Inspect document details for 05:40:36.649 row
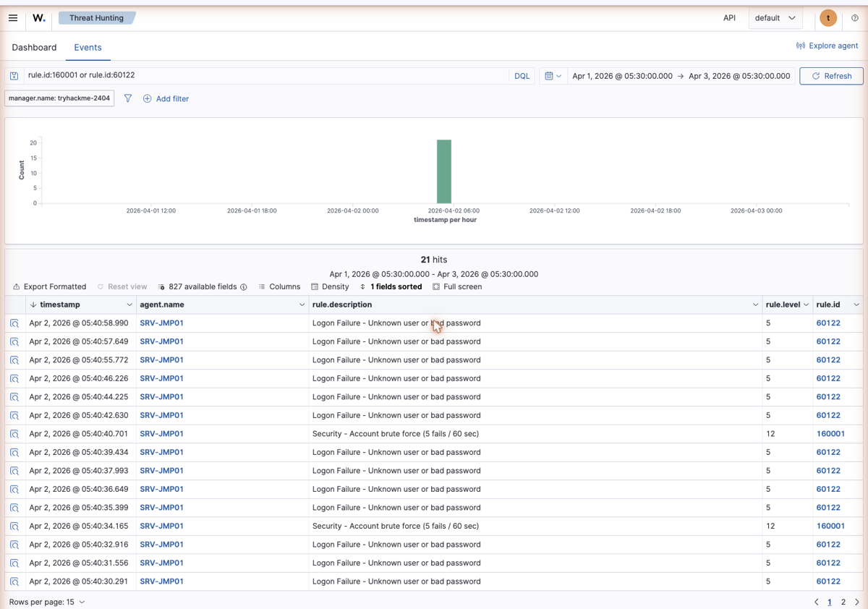 click(14, 489)
